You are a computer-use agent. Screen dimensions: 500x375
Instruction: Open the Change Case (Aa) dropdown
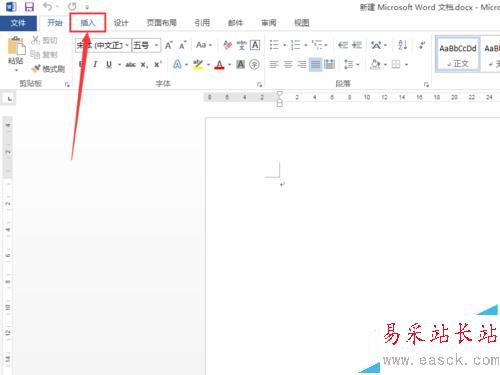point(204,45)
